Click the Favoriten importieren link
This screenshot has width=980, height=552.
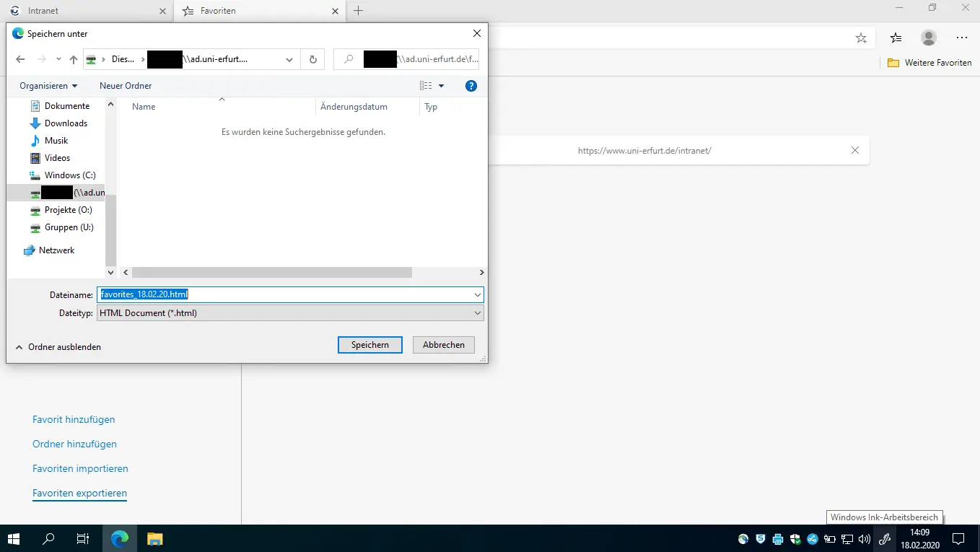[x=80, y=469]
